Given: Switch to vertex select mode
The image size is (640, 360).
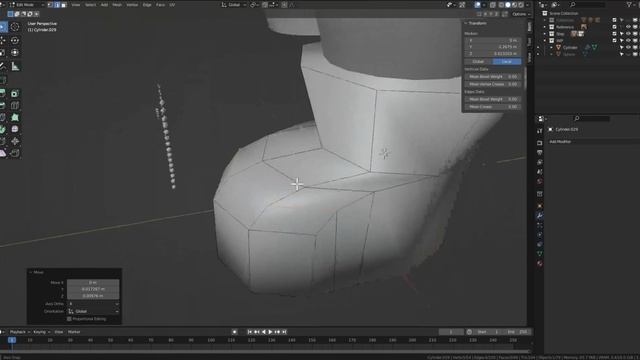Looking at the screenshot, I should point(51,5).
